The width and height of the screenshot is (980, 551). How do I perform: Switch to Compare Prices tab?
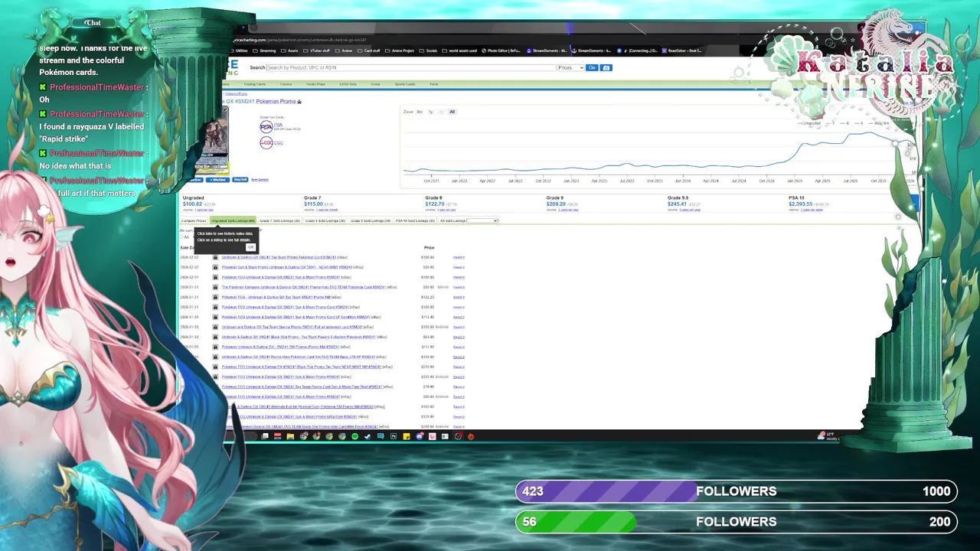[x=194, y=220]
